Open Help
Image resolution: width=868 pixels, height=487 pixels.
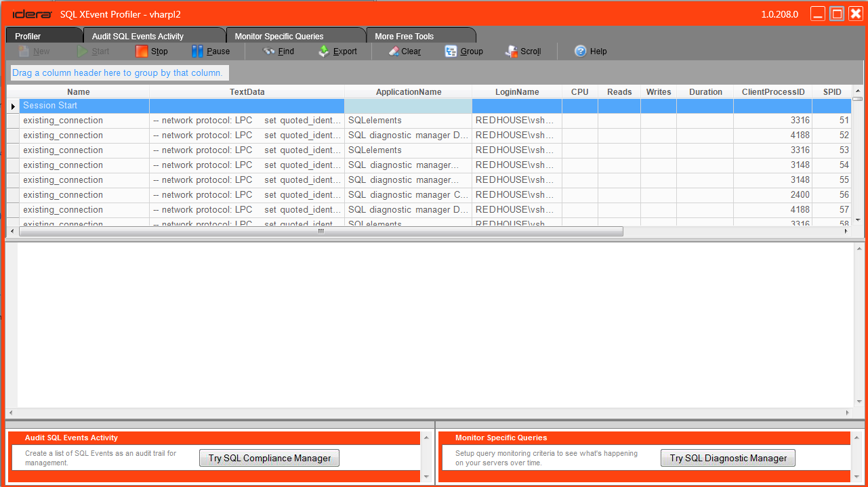click(591, 51)
